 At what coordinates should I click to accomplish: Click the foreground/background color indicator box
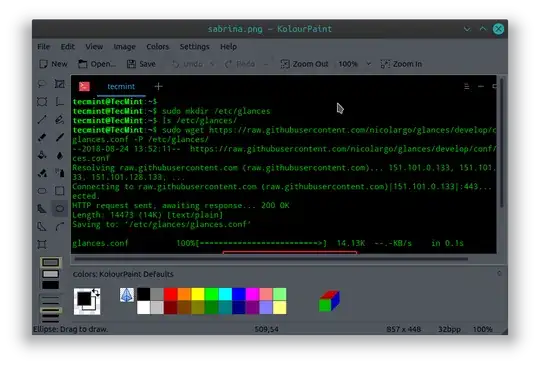(87, 301)
